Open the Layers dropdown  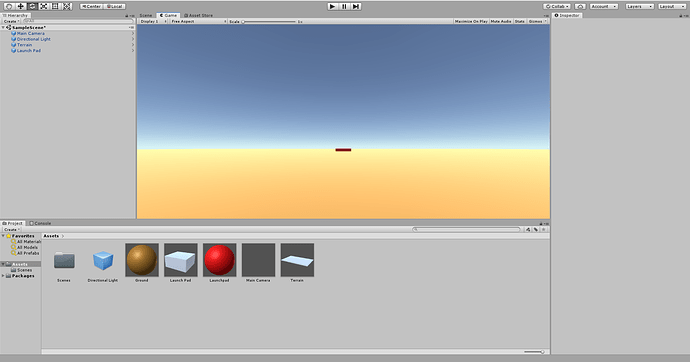tap(639, 6)
